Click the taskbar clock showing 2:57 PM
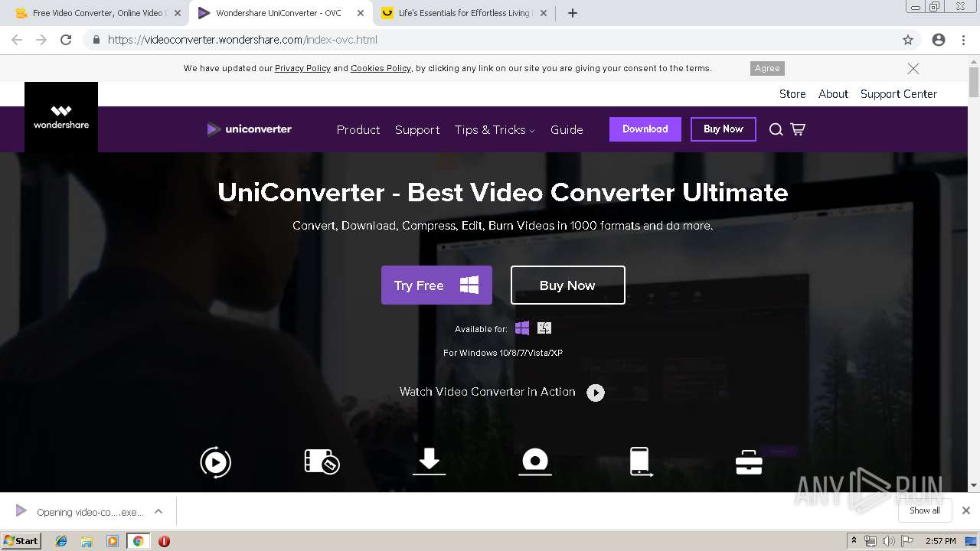980x551 pixels. (941, 541)
